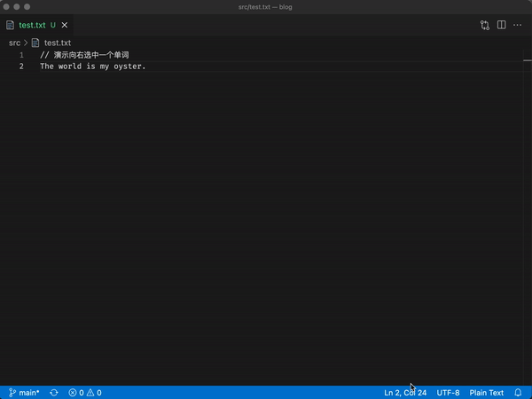Select the test.txt editor tab
Viewport: 532px width, 399px height.
click(36, 25)
